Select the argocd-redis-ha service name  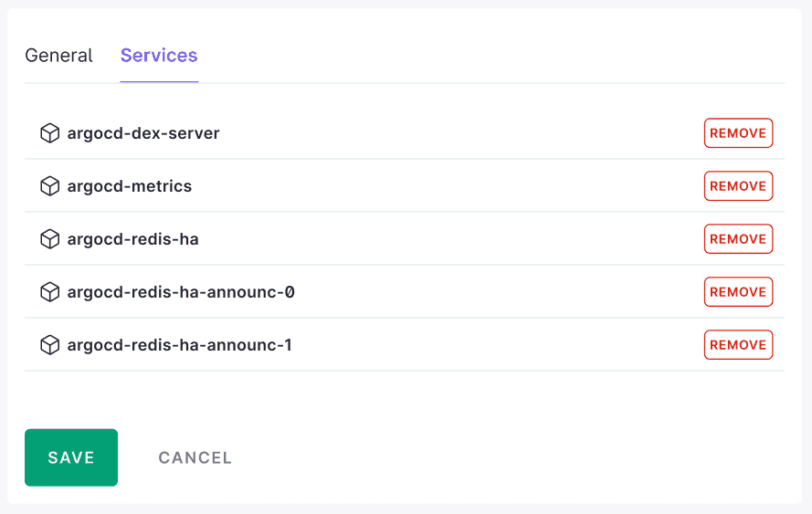pos(133,240)
